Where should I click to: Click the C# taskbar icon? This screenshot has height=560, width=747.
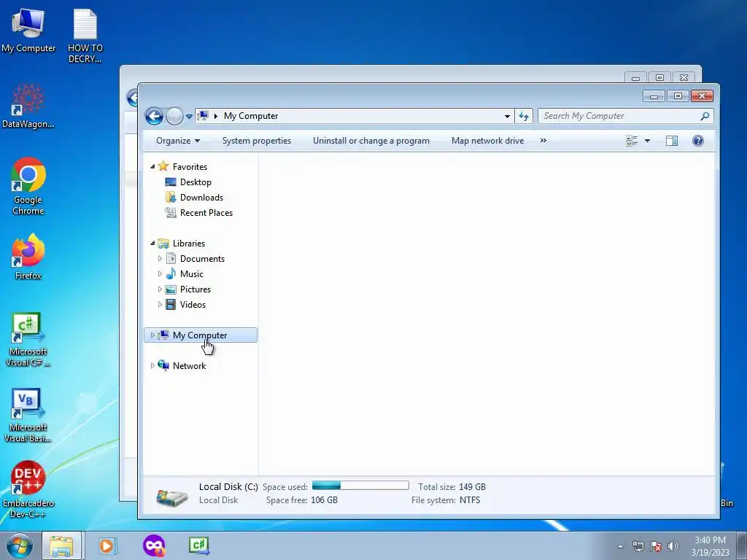click(198, 545)
